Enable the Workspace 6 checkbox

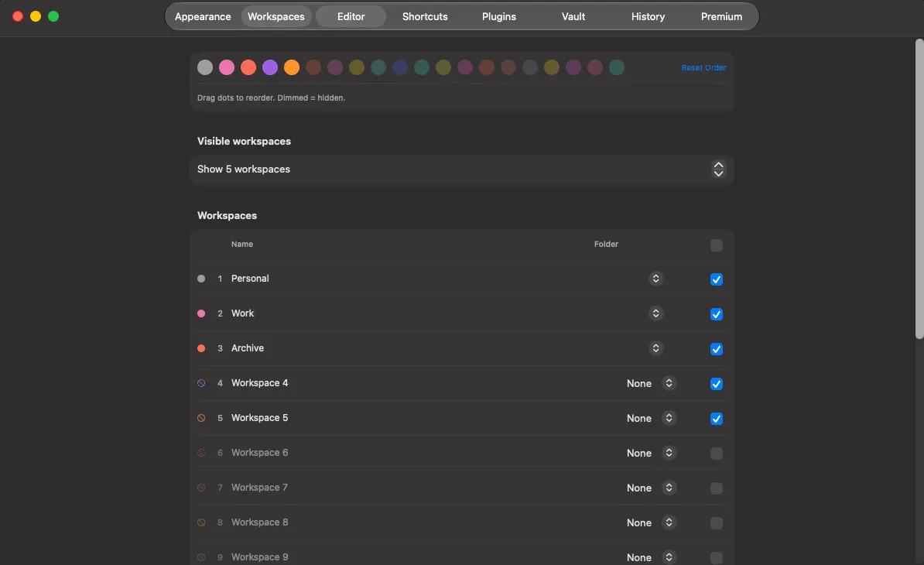[x=716, y=453]
